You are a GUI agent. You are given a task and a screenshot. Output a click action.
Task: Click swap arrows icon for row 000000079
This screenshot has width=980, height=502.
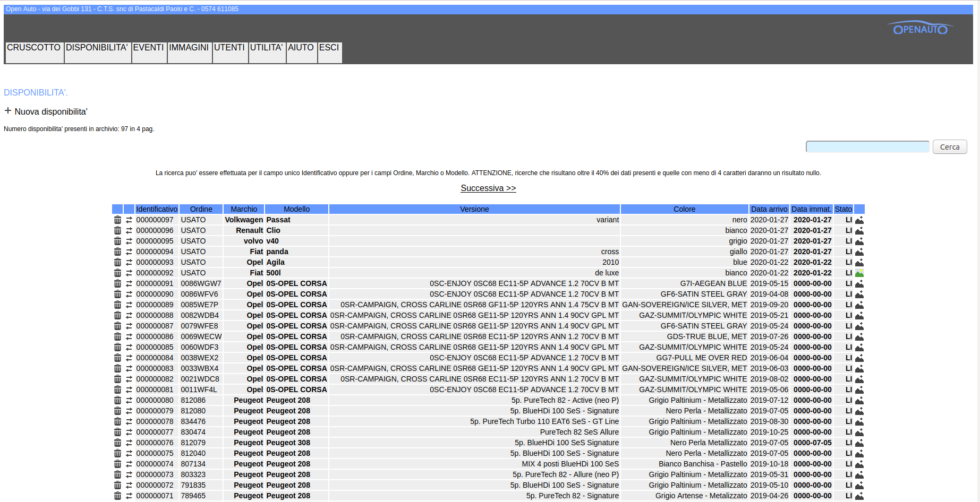tap(129, 411)
